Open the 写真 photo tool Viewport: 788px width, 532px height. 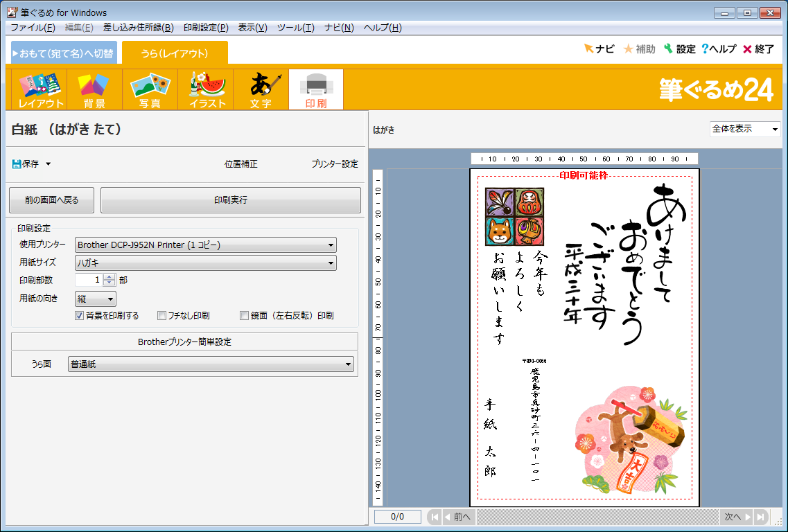click(x=150, y=90)
